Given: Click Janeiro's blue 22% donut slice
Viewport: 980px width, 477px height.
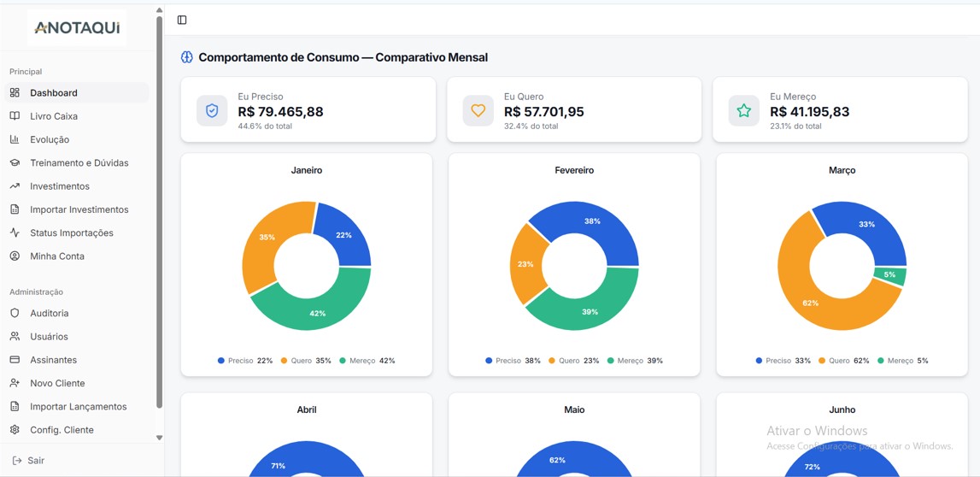Looking at the screenshot, I should 345,236.
